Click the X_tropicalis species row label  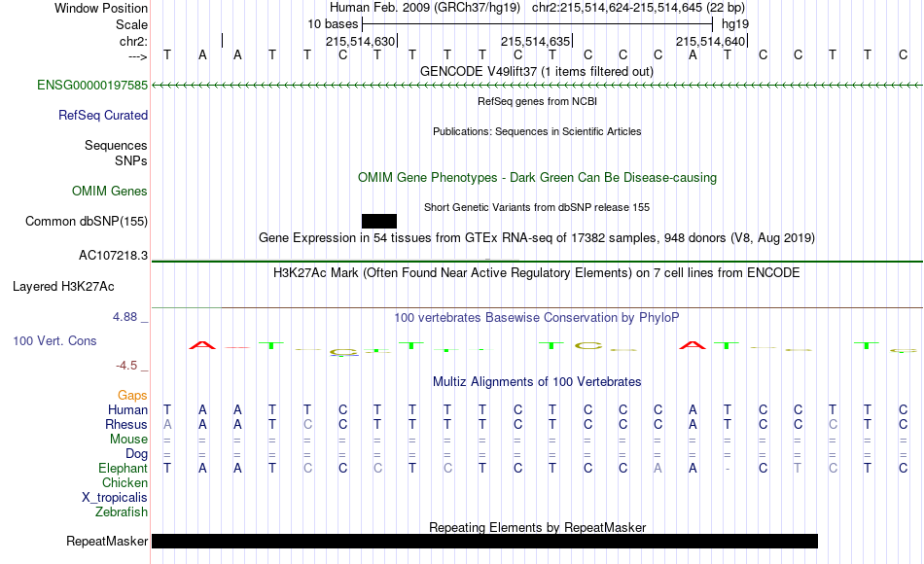click(115, 498)
